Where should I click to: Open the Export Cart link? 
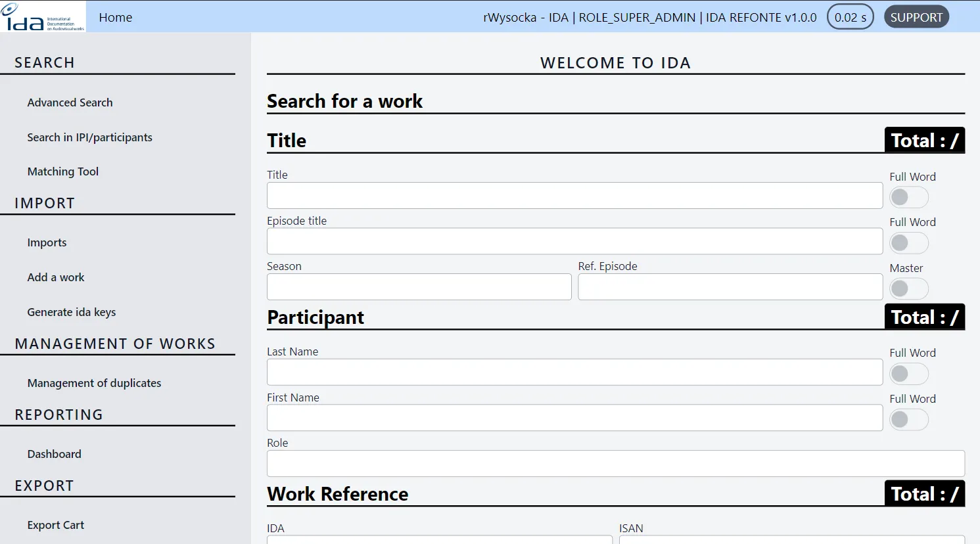pos(56,525)
